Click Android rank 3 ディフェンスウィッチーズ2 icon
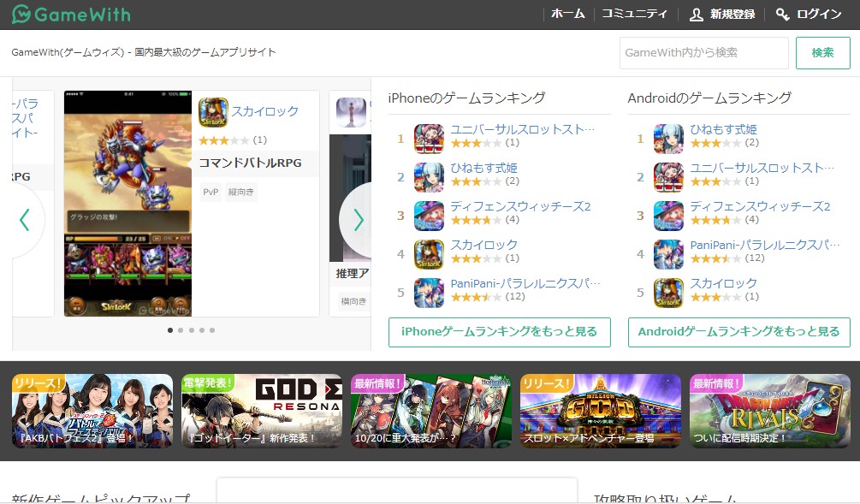 pyautogui.click(x=668, y=216)
